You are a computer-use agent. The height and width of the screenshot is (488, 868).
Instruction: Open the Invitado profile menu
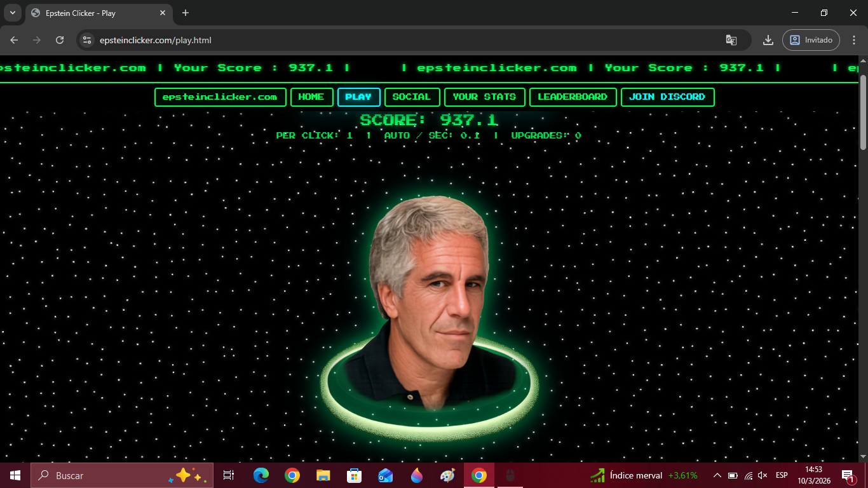(x=811, y=40)
